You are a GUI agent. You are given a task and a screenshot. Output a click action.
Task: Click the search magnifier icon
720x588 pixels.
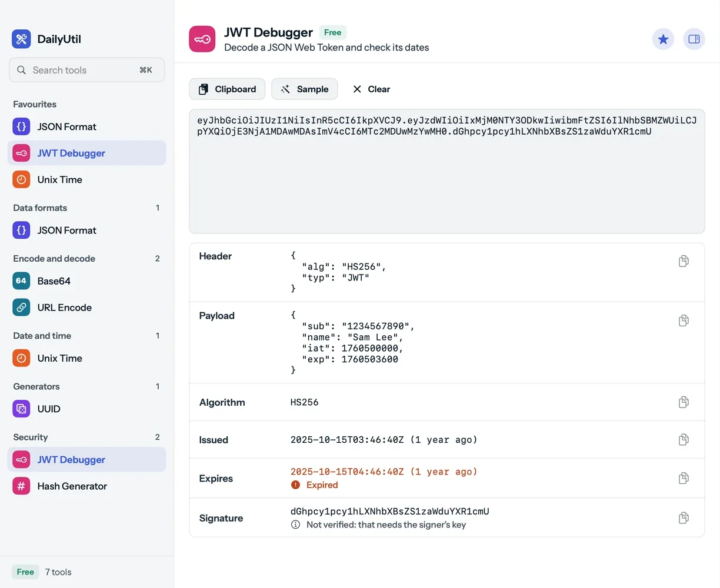coord(21,70)
